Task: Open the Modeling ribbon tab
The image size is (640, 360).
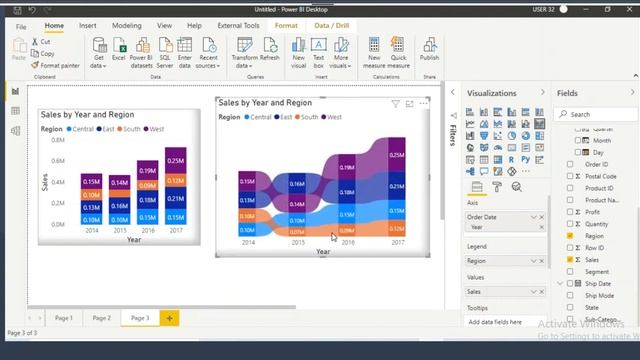Action: 127,25
